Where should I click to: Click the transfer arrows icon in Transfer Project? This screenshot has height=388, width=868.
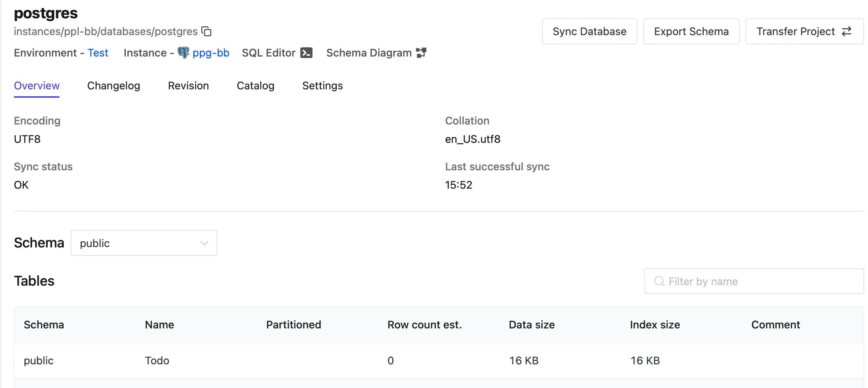[x=847, y=31]
